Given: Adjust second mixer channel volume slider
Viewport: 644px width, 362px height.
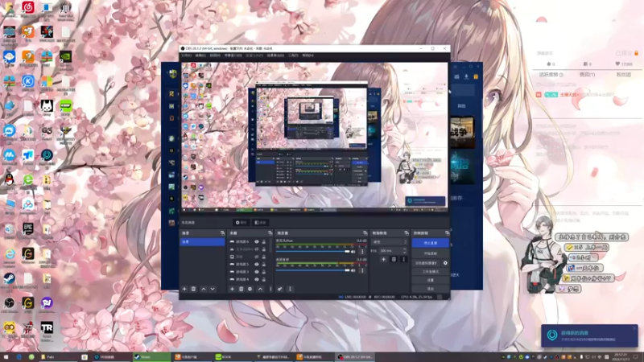Looking at the screenshot, I should (314, 270).
